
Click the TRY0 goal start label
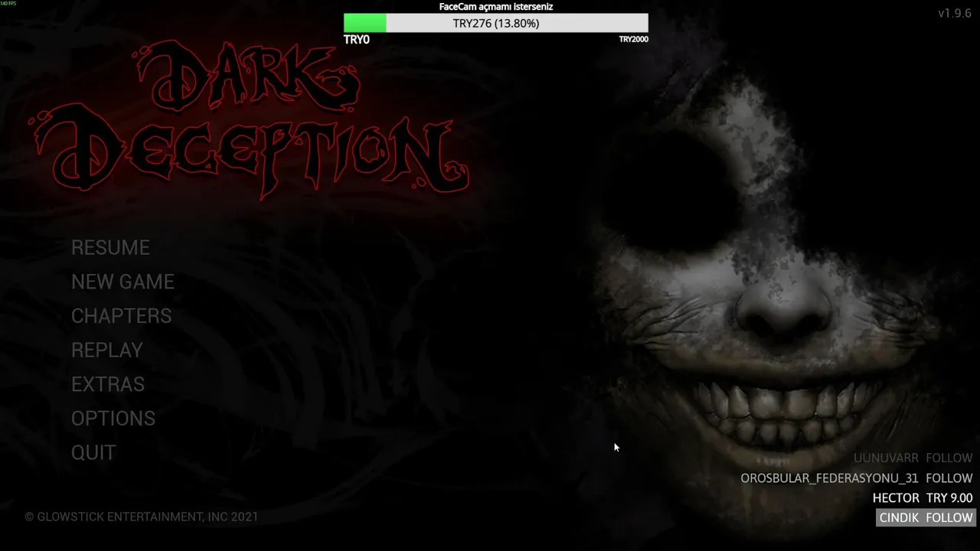(357, 39)
